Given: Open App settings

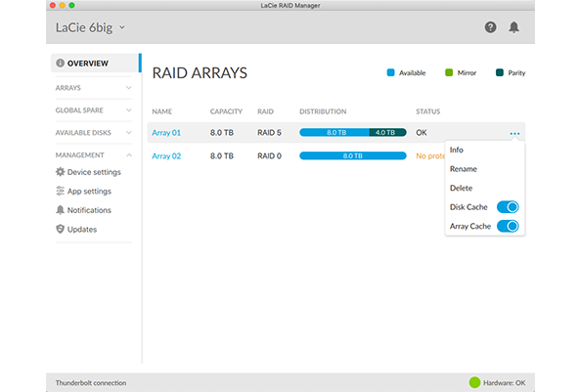Looking at the screenshot, I should pos(83,191).
